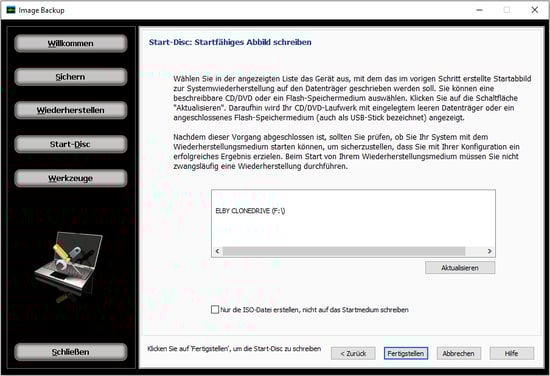Viewport: 550px width, 376px height.
Task: Close the Image Backup window
Action: click(535, 10)
